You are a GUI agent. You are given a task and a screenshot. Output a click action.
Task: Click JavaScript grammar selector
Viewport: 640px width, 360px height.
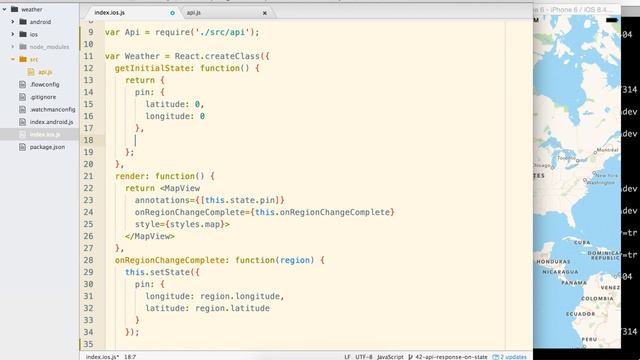(390, 357)
